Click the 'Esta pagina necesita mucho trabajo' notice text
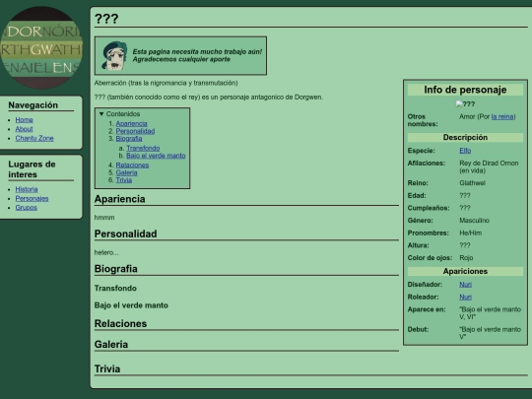This screenshot has width=532, height=399. [x=197, y=55]
